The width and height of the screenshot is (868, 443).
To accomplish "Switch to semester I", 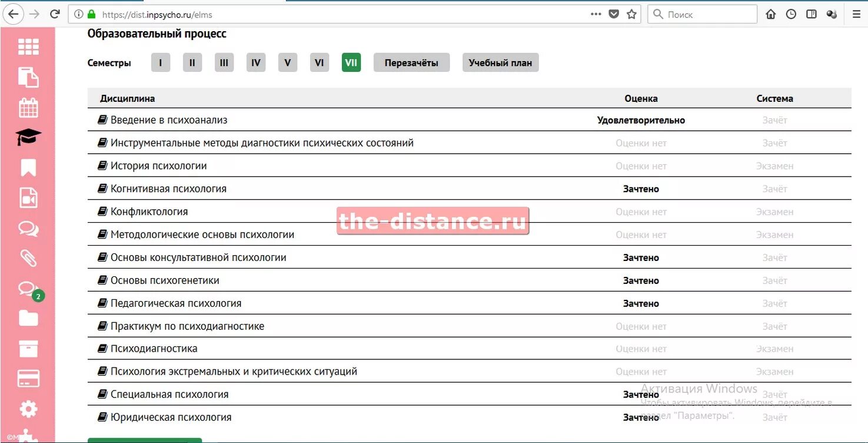I will pyautogui.click(x=161, y=62).
